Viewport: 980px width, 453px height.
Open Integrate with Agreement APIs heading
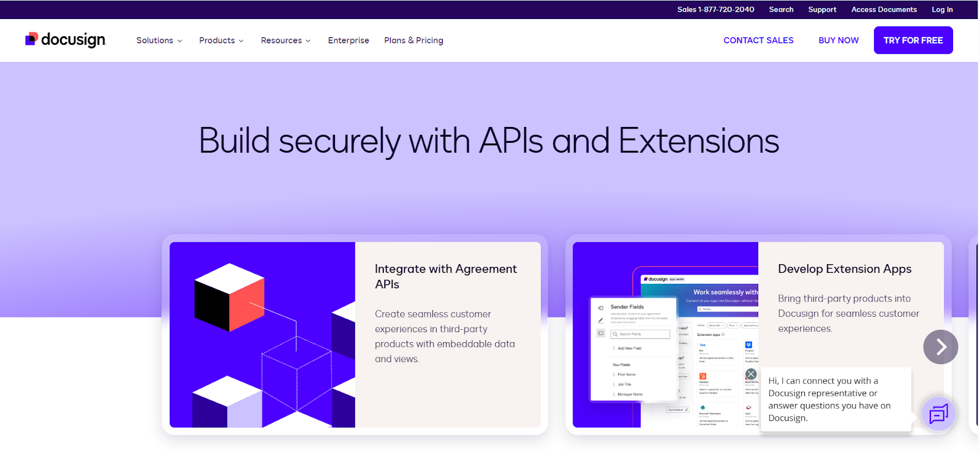point(446,276)
